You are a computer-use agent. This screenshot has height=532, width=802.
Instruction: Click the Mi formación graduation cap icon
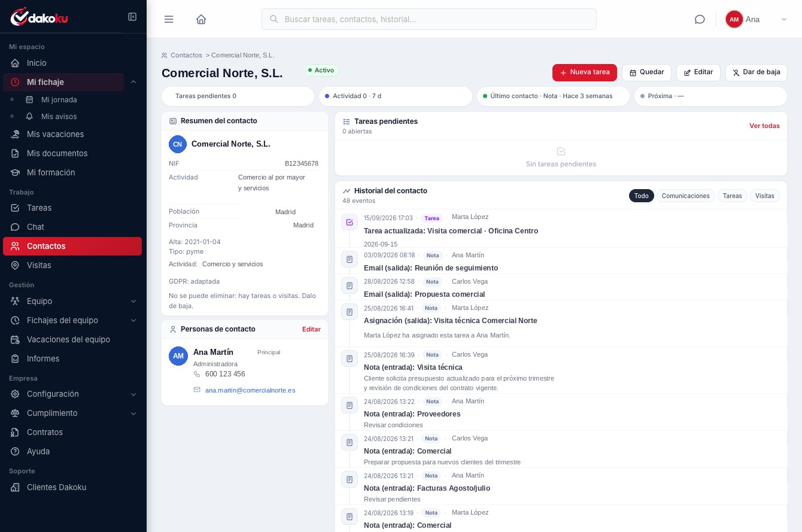click(x=15, y=172)
